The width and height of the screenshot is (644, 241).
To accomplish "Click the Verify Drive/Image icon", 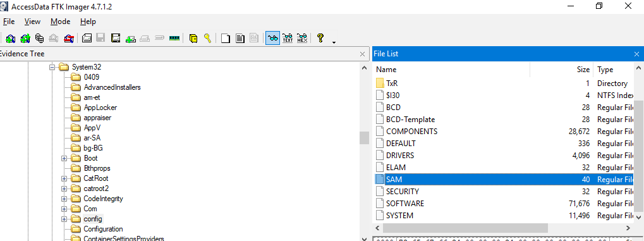I will [160, 38].
